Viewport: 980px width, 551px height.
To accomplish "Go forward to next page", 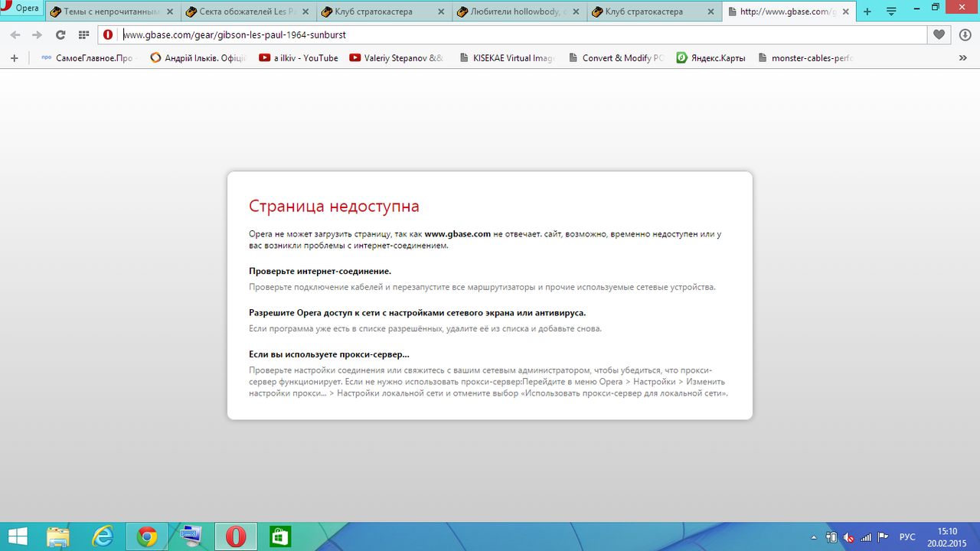I will tap(37, 34).
